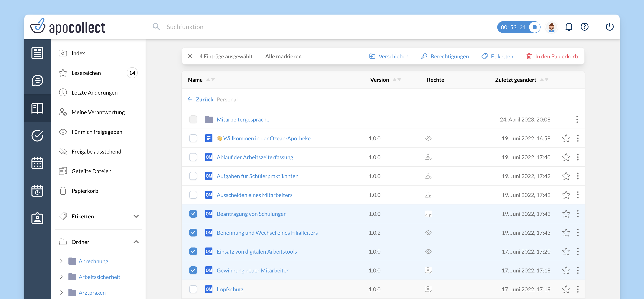Open three-dot menu for Mitarbeitergespräche folder
Screen dimensions: 644x299
[577, 119]
